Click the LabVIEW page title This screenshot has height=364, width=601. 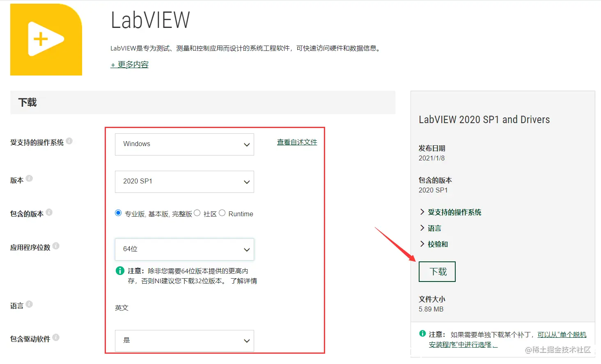[x=150, y=20]
